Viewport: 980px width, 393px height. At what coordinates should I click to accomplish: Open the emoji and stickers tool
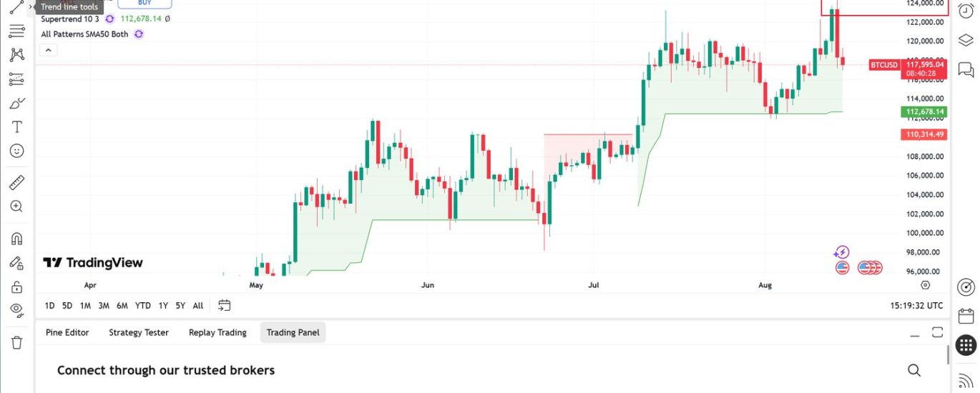point(17,151)
